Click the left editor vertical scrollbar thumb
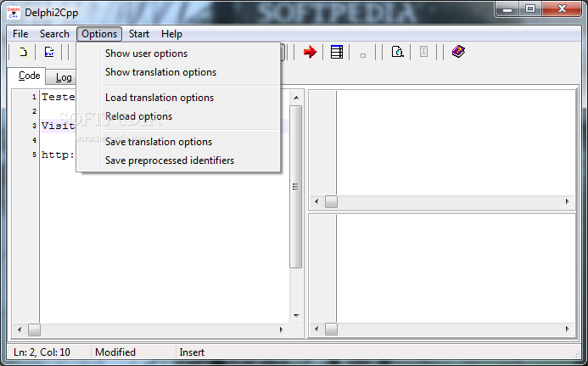This screenshot has height=366, width=588. [296, 187]
